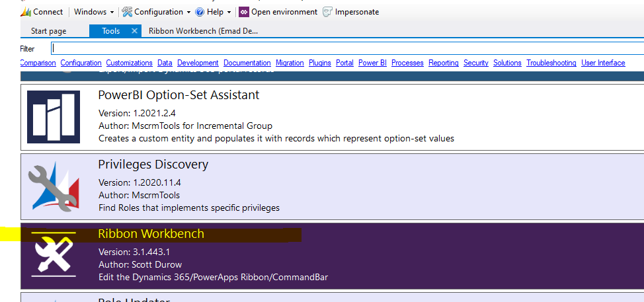The width and height of the screenshot is (644, 302).
Task: Switch to the Start page tab
Action: (x=48, y=31)
